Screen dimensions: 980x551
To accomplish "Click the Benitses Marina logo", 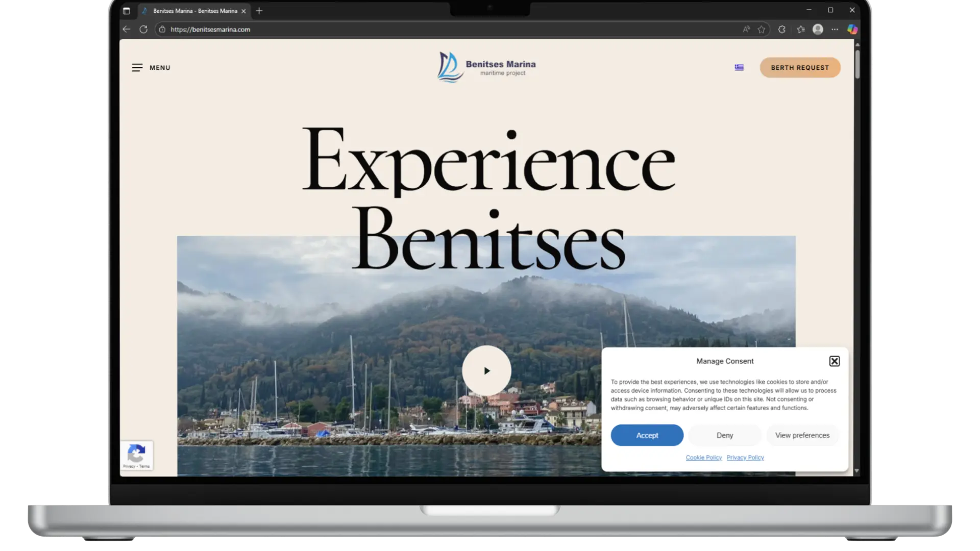I will coord(486,67).
